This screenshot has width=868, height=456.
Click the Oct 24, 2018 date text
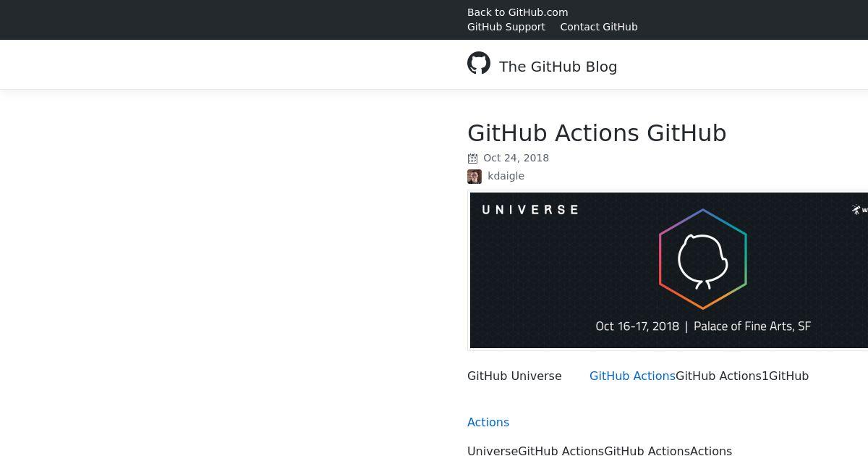coord(516,158)
